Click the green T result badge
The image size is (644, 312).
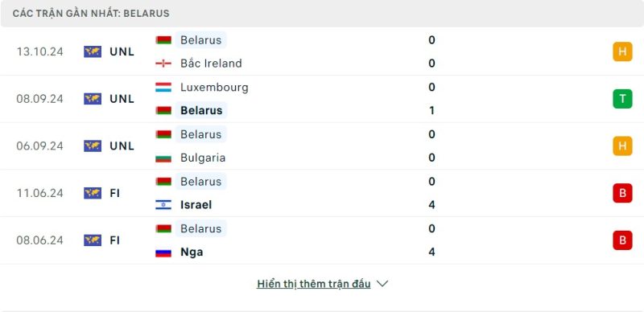622,99
